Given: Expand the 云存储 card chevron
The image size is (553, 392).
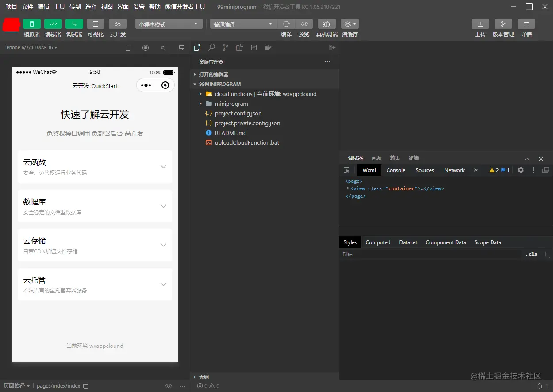Looking at the screenshot, I should coord(163,245).
